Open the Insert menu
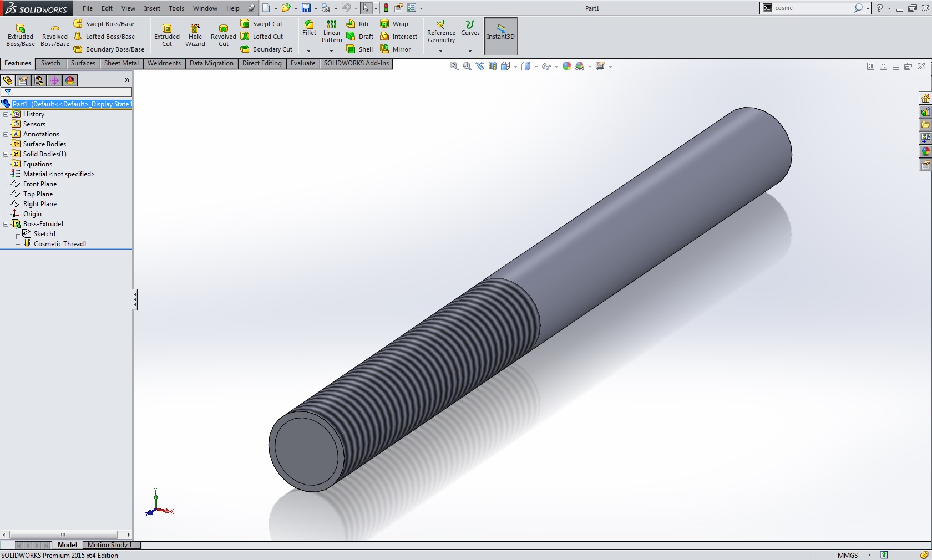This screenshot has width=932, height=560. [x=152, y=8]
